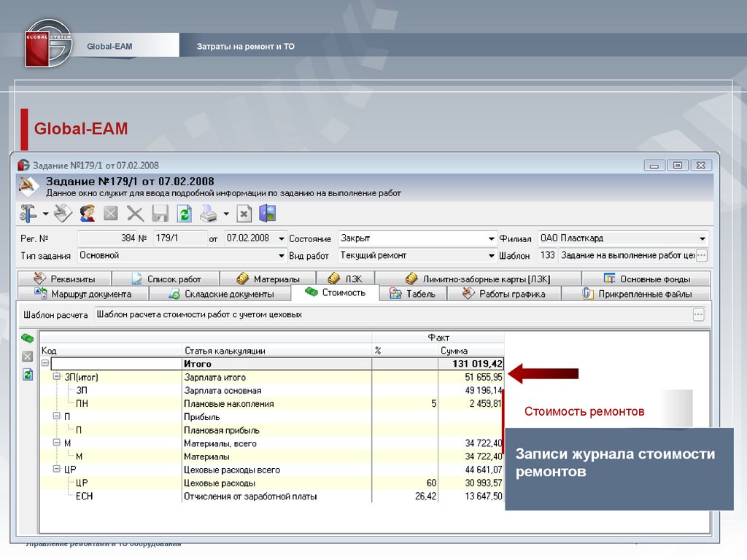Open the Табель tab
Image resolution: width=747 pixels, height=560 pixels.
click(x=413, y=294)
